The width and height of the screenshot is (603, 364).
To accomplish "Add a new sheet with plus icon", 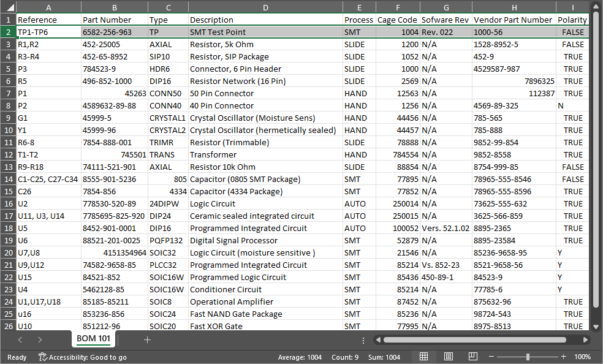I will point(147,339).
